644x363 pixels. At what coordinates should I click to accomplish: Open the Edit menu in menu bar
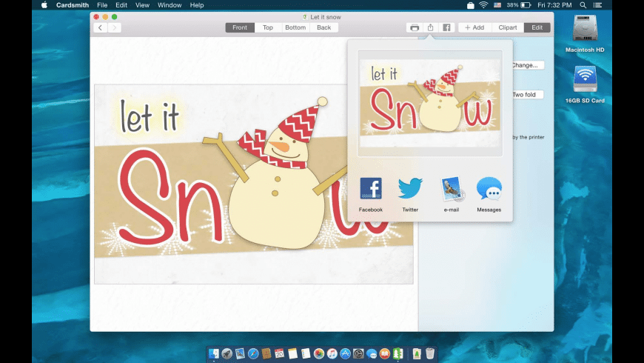click(121, 5)
